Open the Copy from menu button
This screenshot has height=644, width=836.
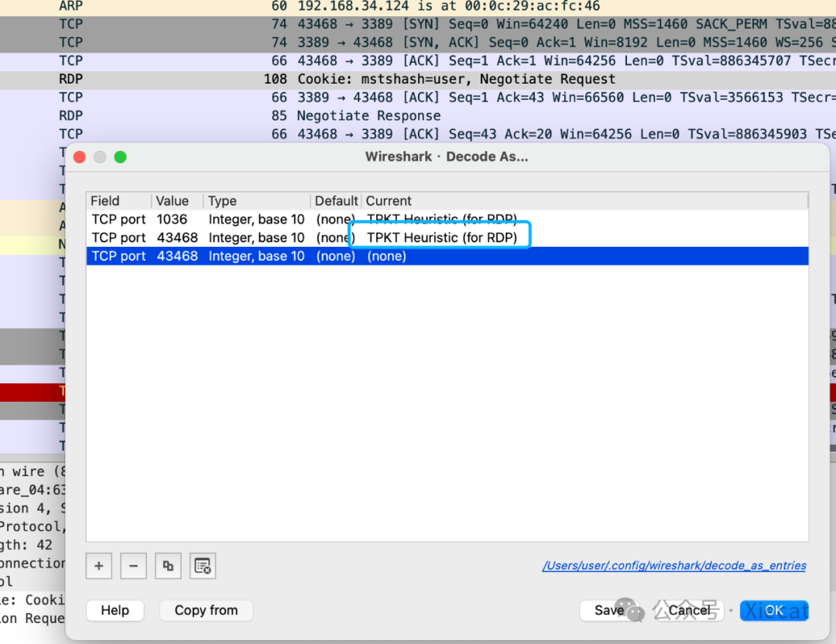(206, 610)
